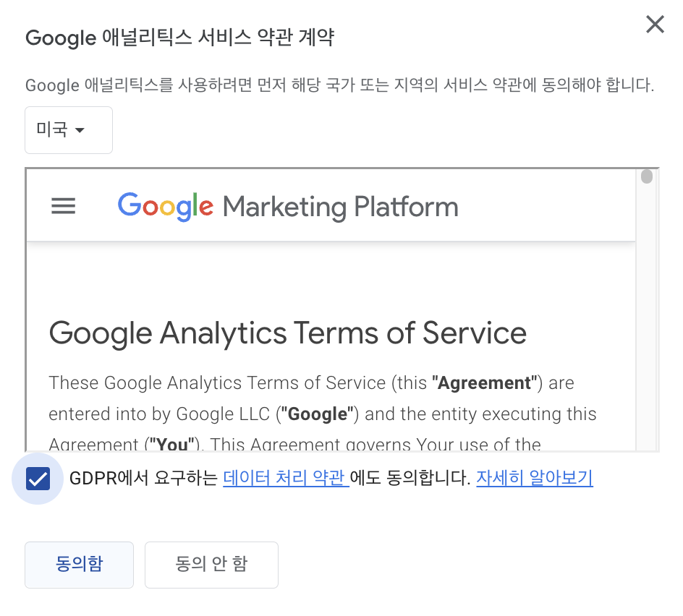Click the terms frame scrollbar thumb
The width and height of the screenshot is (683, 616).
(x=647, y=176)
